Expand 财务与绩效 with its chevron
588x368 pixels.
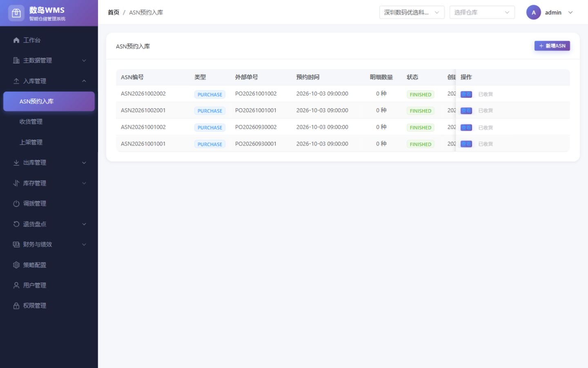click(x=84, y=245)
